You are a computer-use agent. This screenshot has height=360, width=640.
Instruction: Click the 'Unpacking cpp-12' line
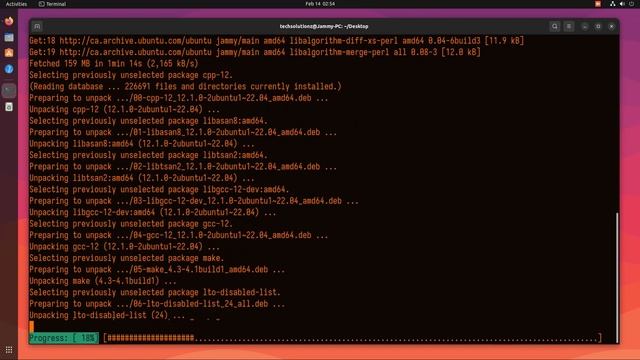point(124,109)
